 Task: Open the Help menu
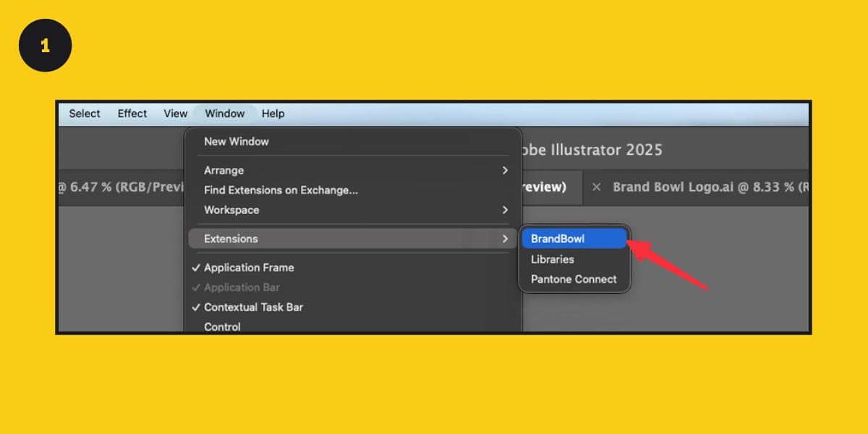pyautogui.click(x=273, y=114)
